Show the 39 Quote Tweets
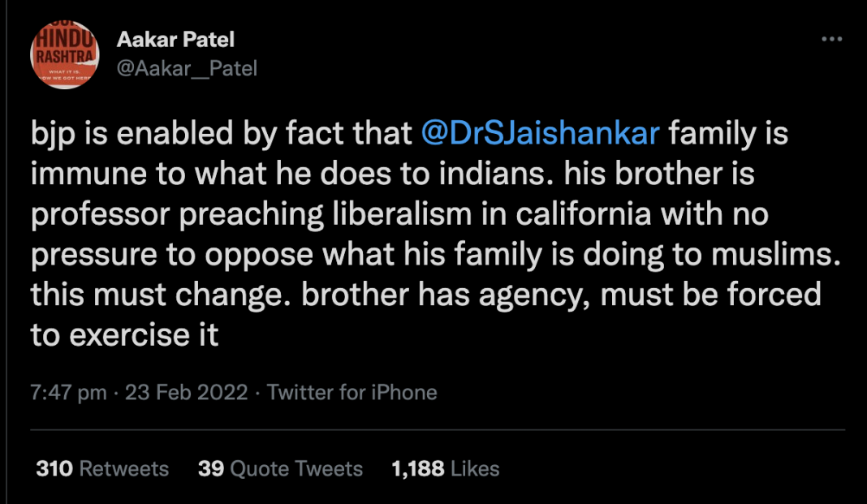The image size is (867, 504). point(280,468)
